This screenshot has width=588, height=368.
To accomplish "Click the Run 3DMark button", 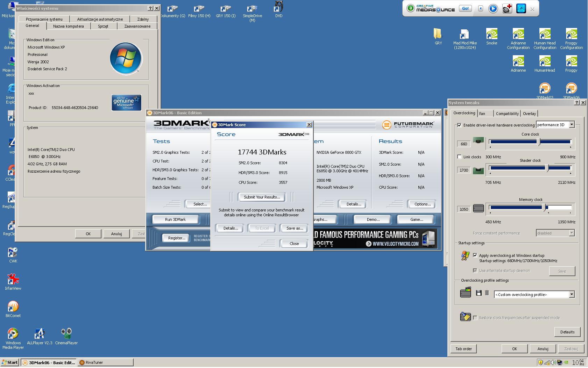I will click(175, 219).
